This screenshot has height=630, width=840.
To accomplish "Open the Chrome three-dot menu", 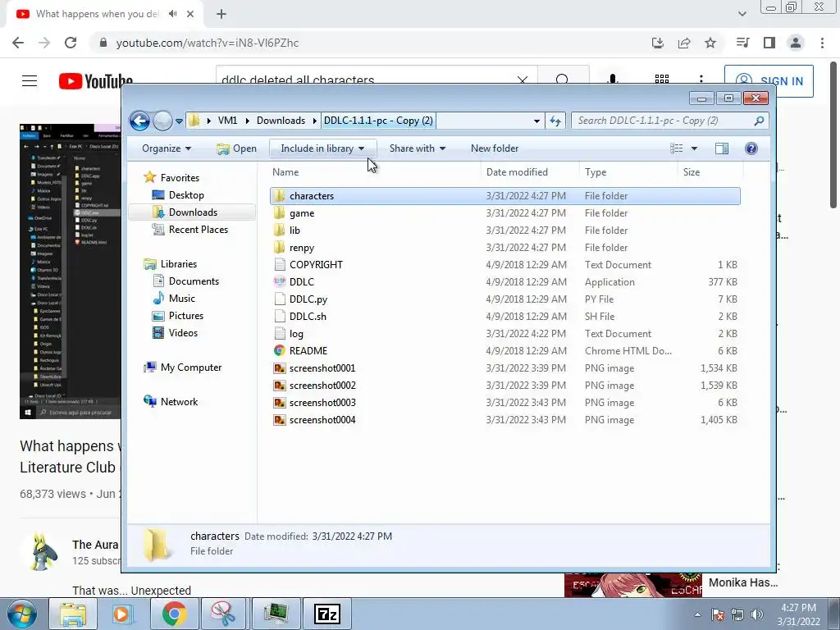I will click(822, 43).
